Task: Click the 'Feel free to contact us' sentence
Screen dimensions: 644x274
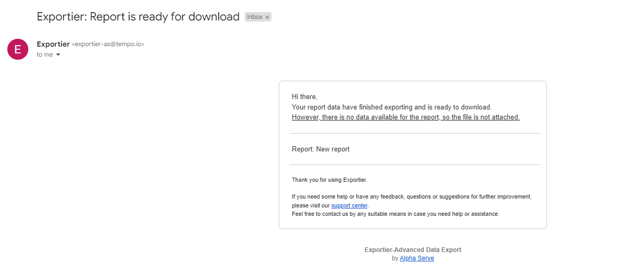Action: tap(396, 214)
